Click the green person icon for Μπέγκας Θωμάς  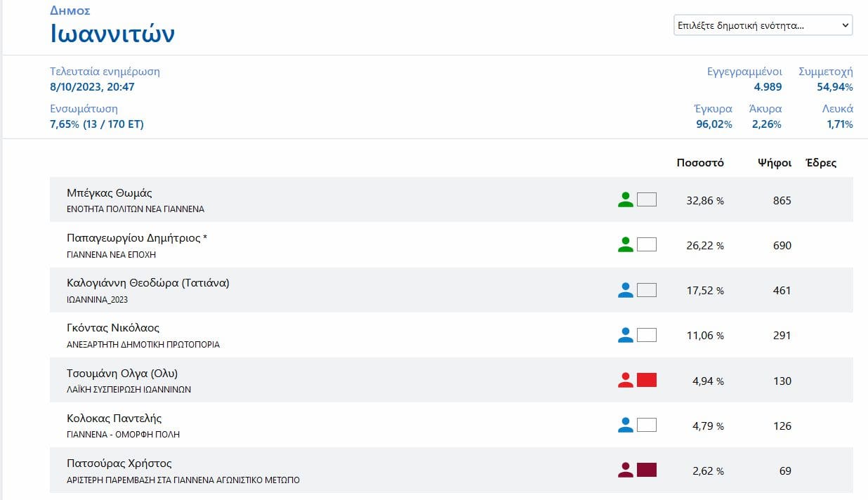[x=625, y=200]
